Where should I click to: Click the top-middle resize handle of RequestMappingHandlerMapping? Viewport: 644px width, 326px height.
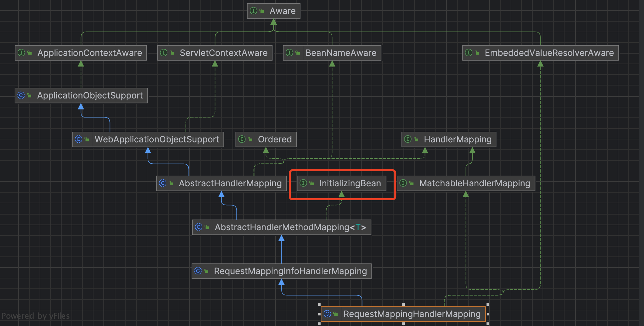coord(403,304)
